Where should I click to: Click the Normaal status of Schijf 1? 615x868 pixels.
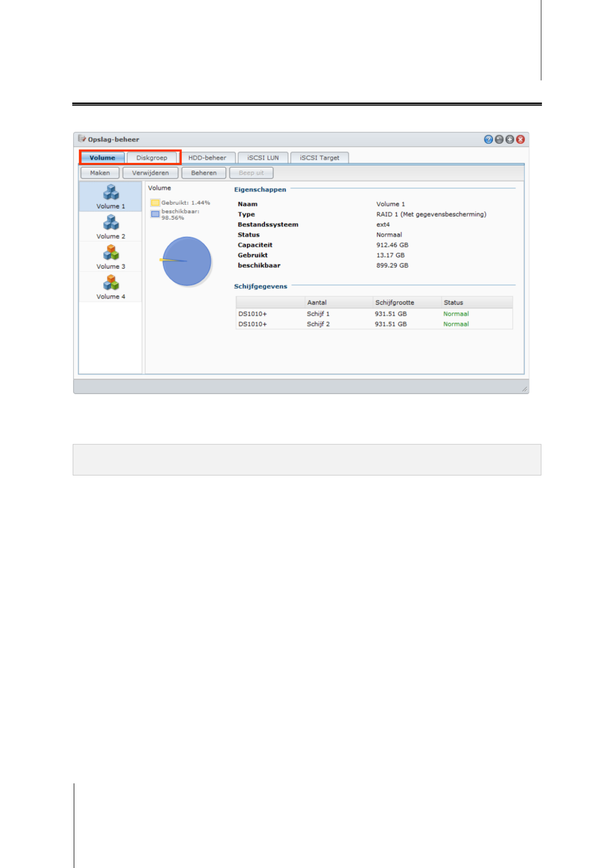coord(456,314)
